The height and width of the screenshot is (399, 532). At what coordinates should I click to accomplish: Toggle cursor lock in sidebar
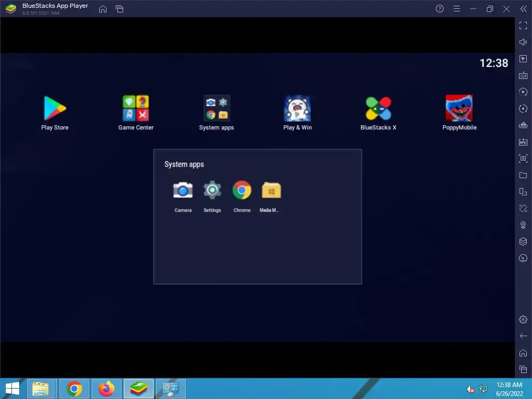[523, 59]
